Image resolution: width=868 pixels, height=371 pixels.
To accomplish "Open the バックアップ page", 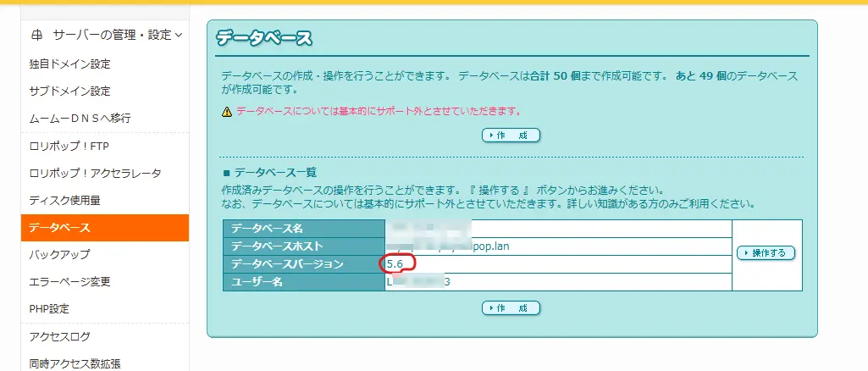I will 59,255.
